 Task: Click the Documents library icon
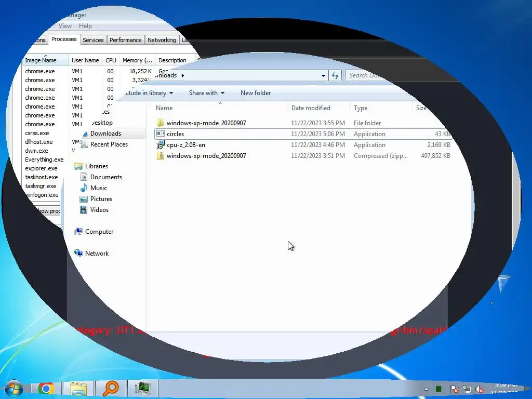[x=84, y=177]
